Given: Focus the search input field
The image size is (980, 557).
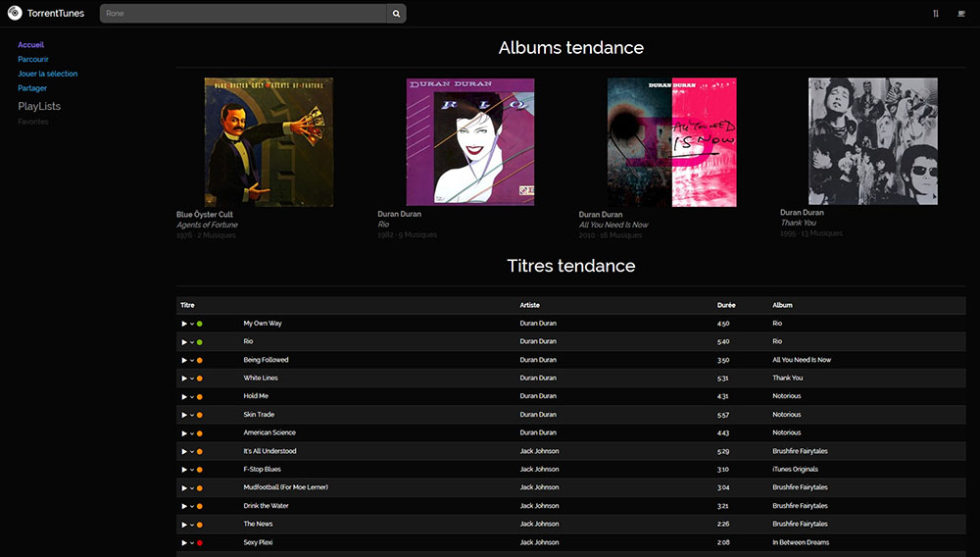Looking at the screenshot, I should (243, 13).
